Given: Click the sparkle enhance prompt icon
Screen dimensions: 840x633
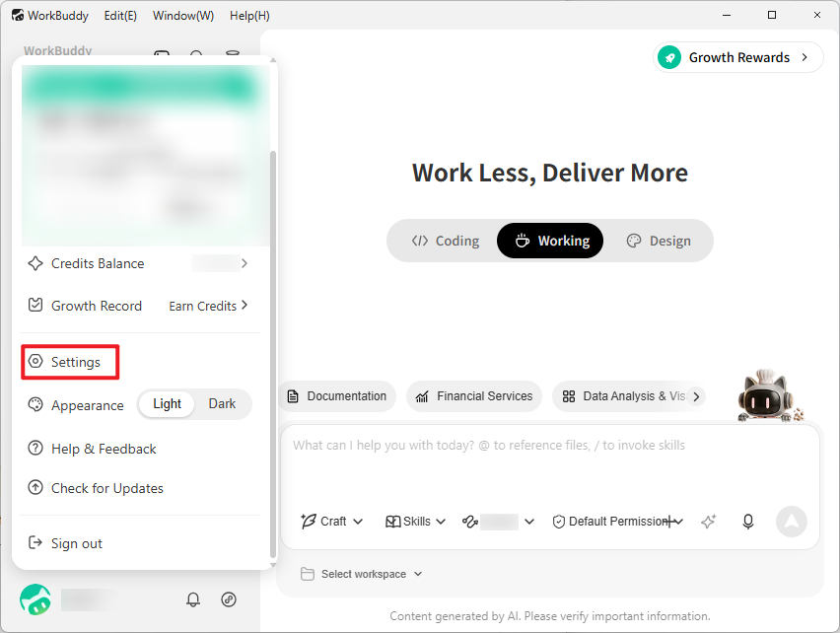Looking at the screenshot, I should click(709, 521).
